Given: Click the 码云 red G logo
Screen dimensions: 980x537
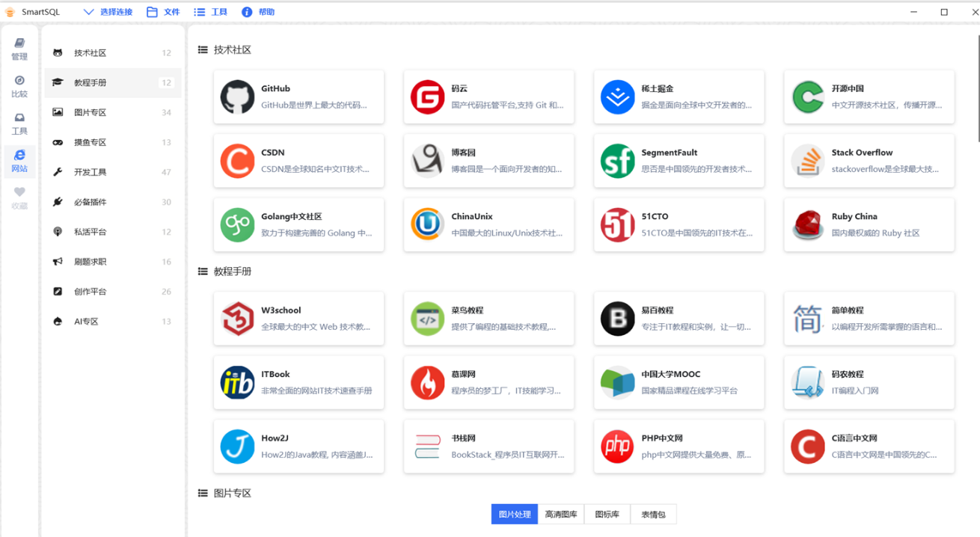Looking at the screenshot, I should 427,97.
